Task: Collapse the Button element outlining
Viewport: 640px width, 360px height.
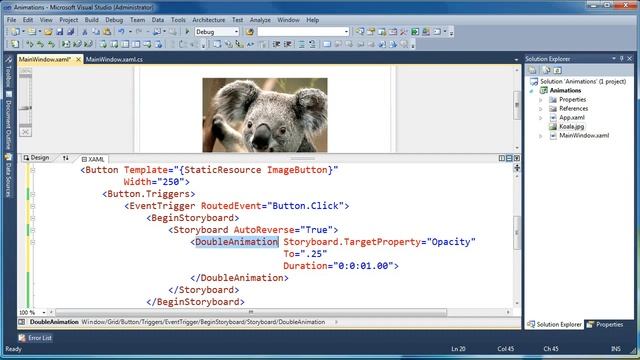Action: (33, 170)
